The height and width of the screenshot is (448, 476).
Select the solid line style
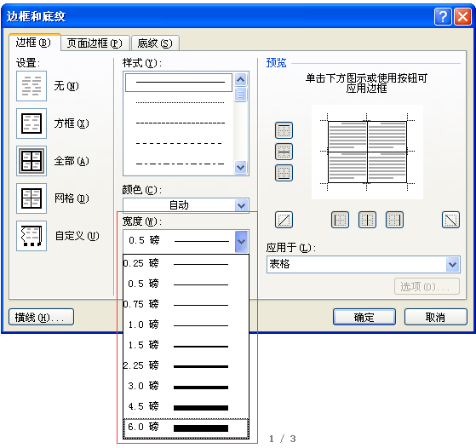pos(179,82)
